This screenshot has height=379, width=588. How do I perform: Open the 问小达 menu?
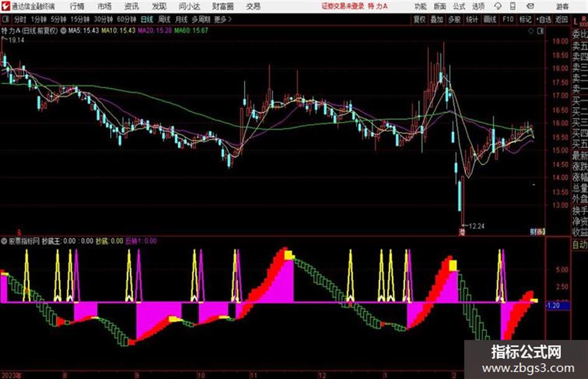pyautogui.click(x=189, y=6)
